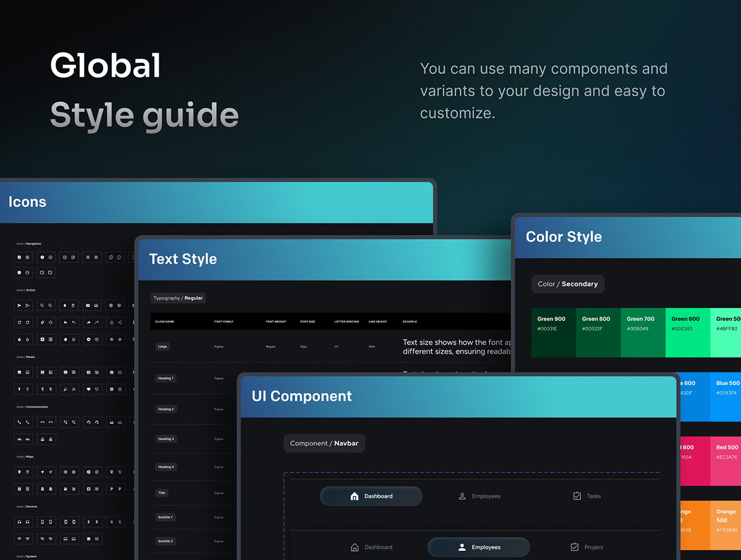Viewport: 741px width, 560px height.
Task: Open the highlighted Dashboard navbar tab
Action: tap(371, 496)
